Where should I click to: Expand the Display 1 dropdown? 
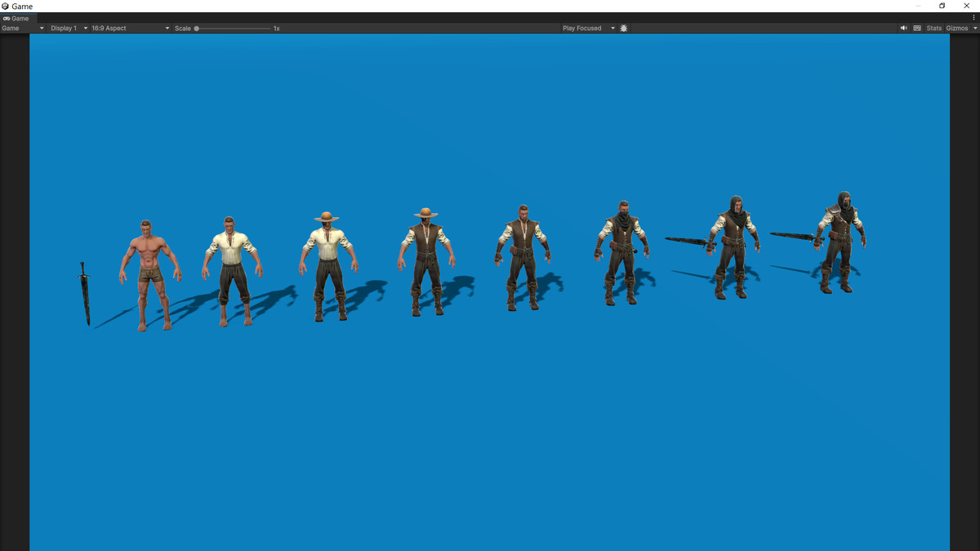point(69,28)
